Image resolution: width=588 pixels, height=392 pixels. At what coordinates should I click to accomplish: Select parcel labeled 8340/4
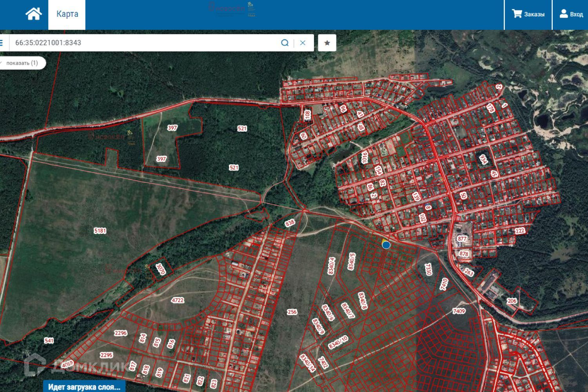click(x=332, y=266)
